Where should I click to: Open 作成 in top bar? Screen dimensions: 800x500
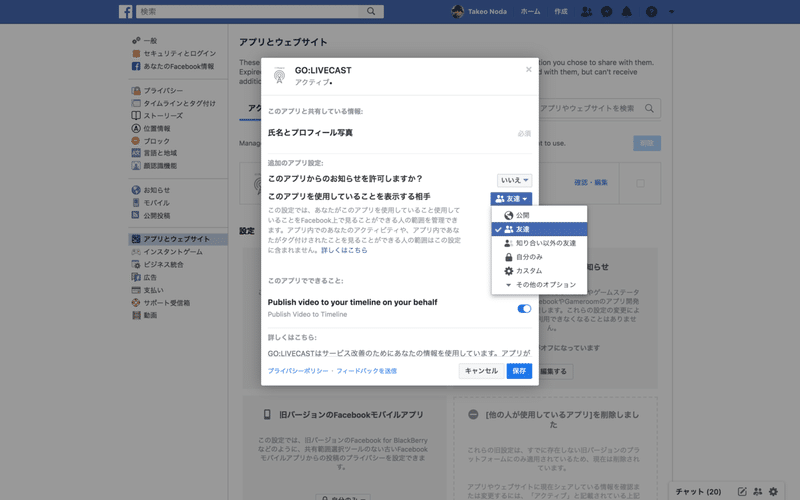click(x=561, y=11)
